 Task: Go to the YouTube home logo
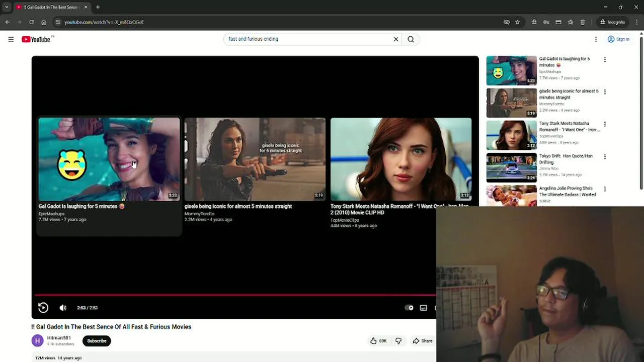36,39
